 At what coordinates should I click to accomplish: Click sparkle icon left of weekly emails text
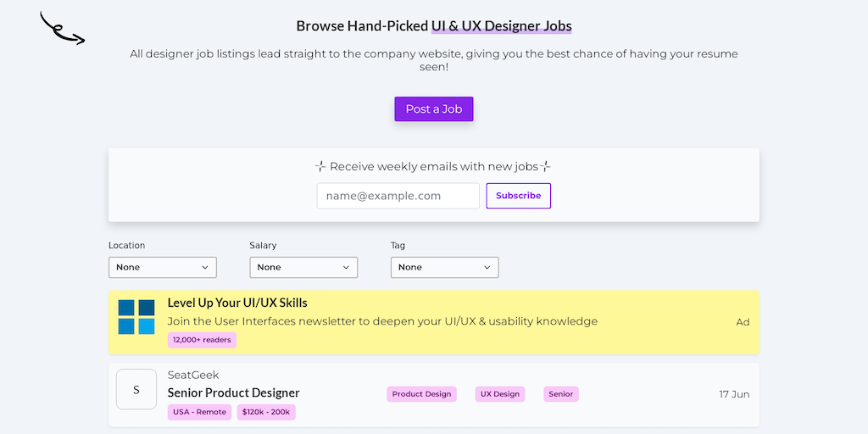[320, 167]
